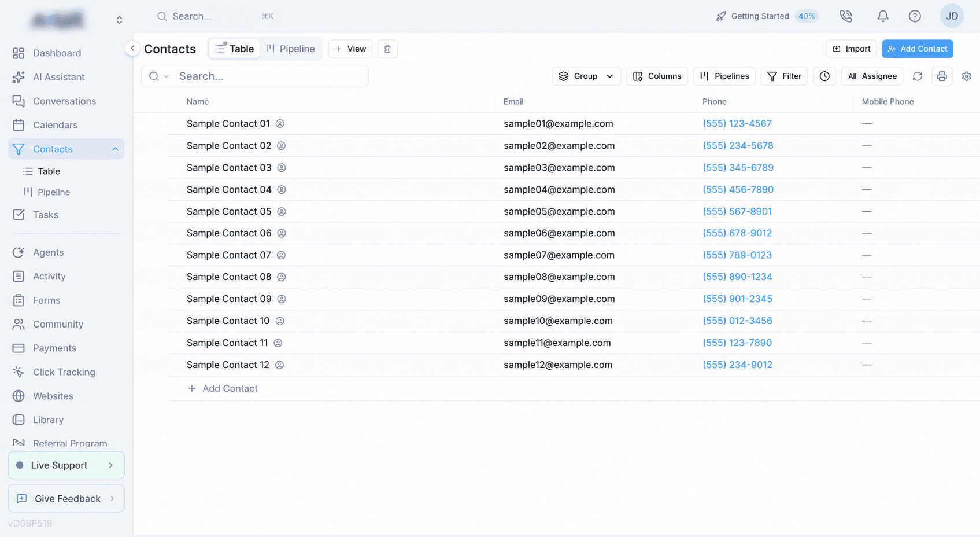Open profile icon for Sample Contact 05
Image resolution: width=980 pixels, height=537 pixels.
pyautogui.click(x=282, y=212)
